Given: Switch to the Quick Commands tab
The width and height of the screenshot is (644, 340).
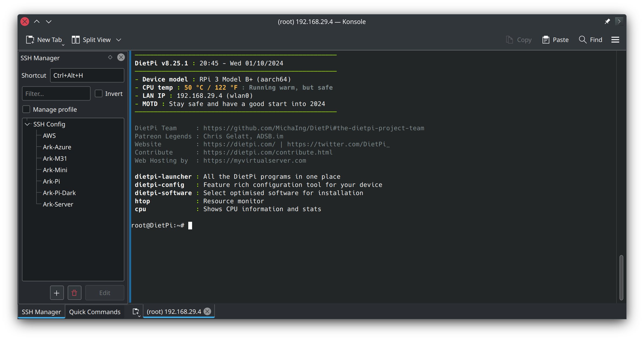Looking at the screenshot, I should 95,312.
